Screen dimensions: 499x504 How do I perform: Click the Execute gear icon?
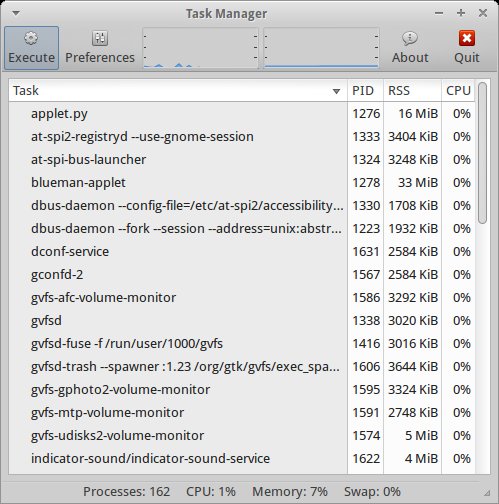click(x=31, y=39)
